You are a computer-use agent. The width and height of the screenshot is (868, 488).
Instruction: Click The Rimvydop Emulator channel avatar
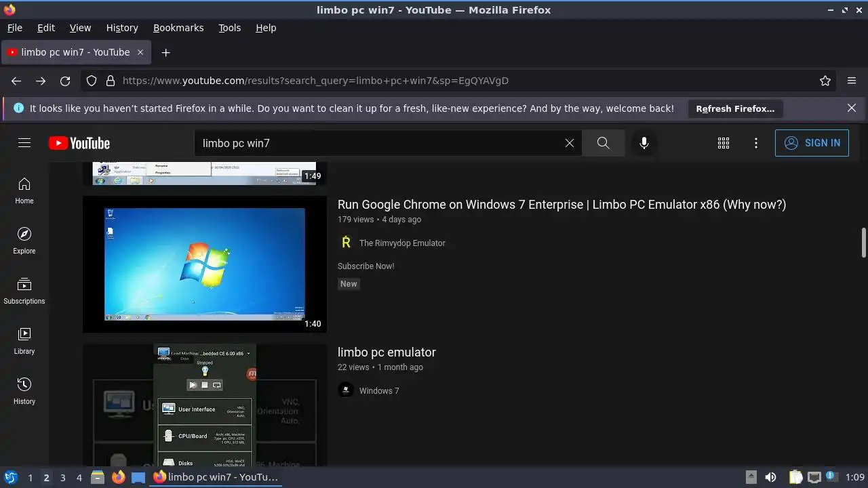point(346,243)
